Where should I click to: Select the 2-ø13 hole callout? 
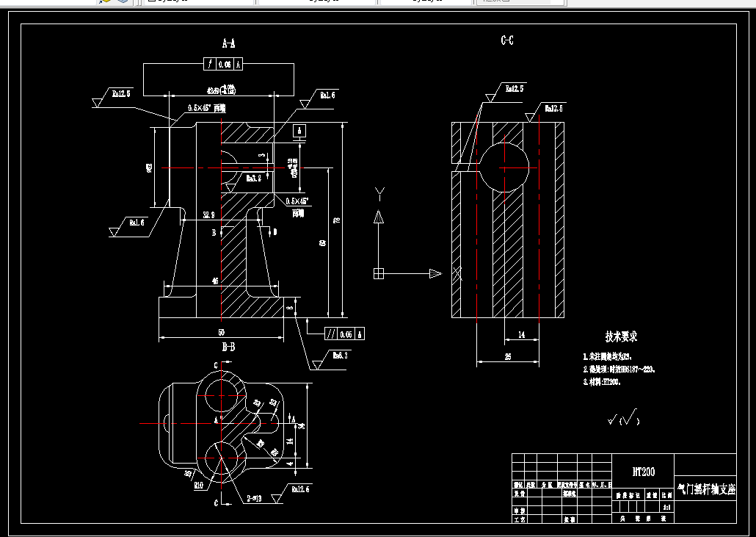[x=254, y=498]
